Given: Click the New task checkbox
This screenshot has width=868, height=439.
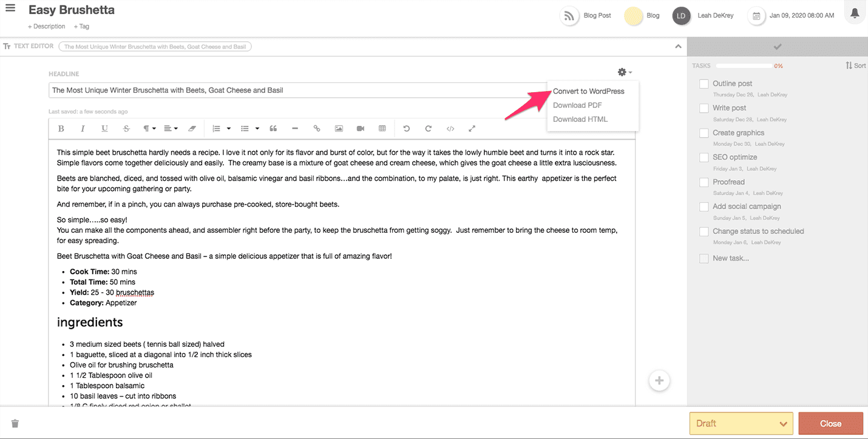Looking at the screenshot, I should coord(704,258).
